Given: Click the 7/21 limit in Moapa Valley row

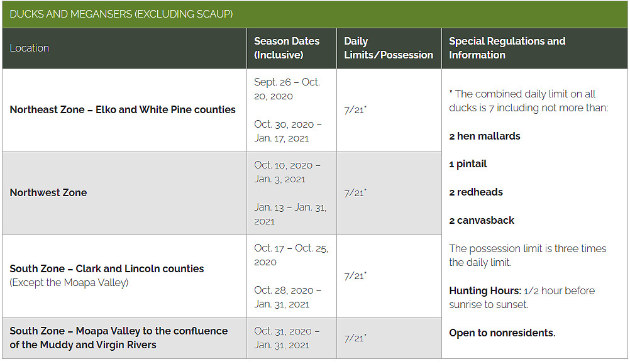Looking at the screenshot, I should pos(355,338).
